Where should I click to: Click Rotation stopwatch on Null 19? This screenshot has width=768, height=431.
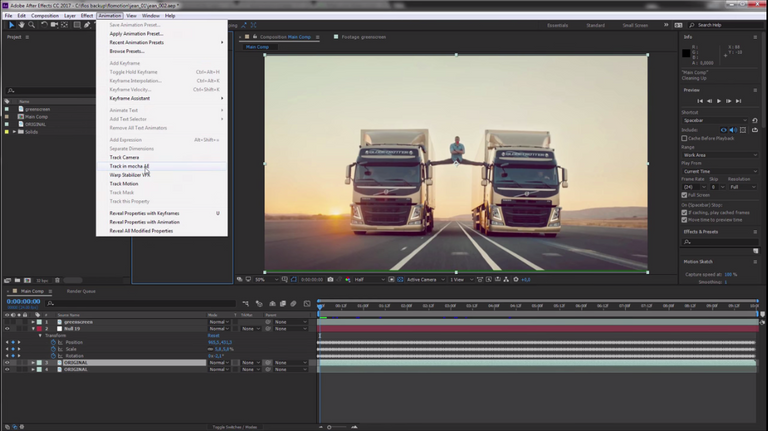(53, 356)
